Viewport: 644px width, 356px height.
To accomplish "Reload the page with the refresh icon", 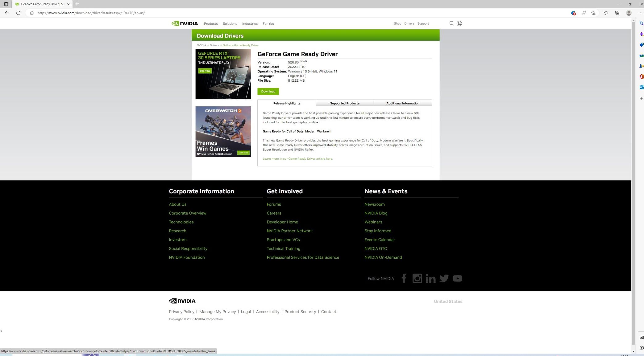I will [x=18, y=13].
